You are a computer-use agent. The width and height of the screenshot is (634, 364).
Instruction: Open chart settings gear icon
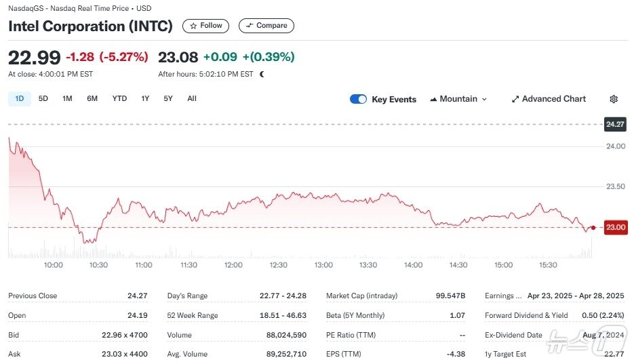[614, 99]
